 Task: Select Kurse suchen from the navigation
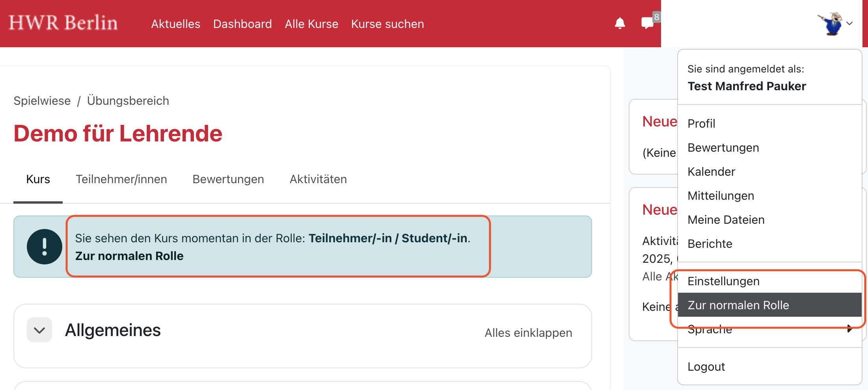(387, 24)
